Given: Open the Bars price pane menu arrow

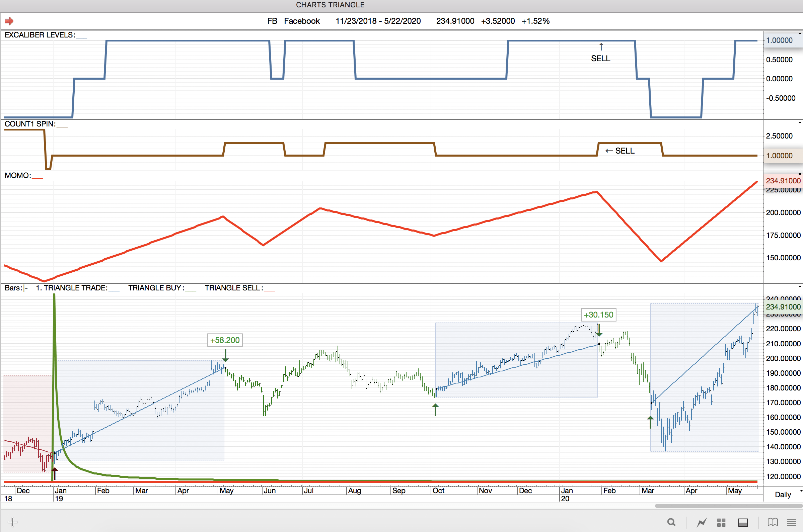Looking at the screenshot, I should tap(800, 287).
